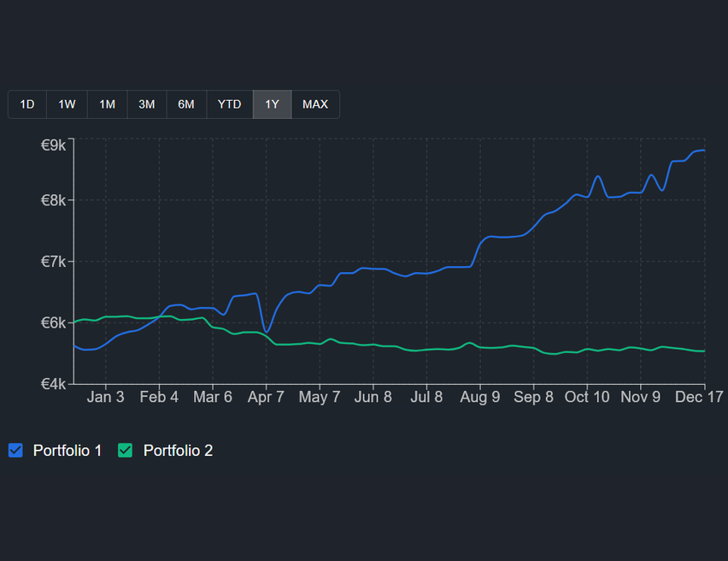The image size is (728, 561).
Task: Switch to the YTD range
Action: click(229, 103)
